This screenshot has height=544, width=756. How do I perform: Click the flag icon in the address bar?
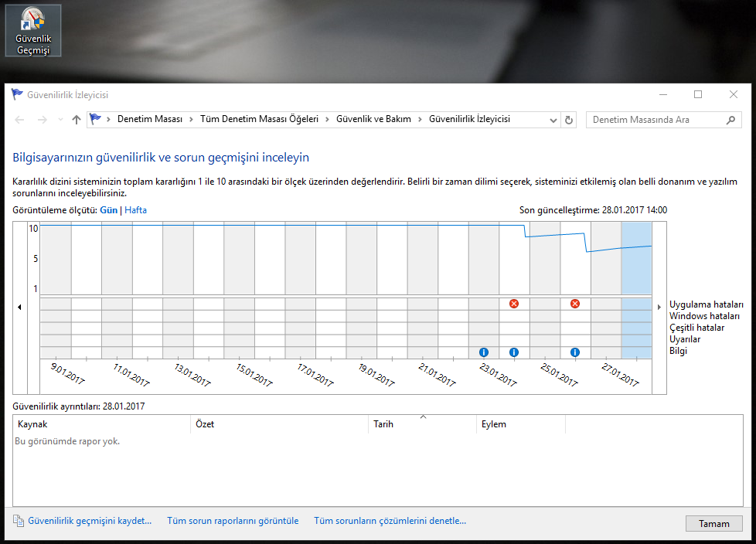coord(95,120)
